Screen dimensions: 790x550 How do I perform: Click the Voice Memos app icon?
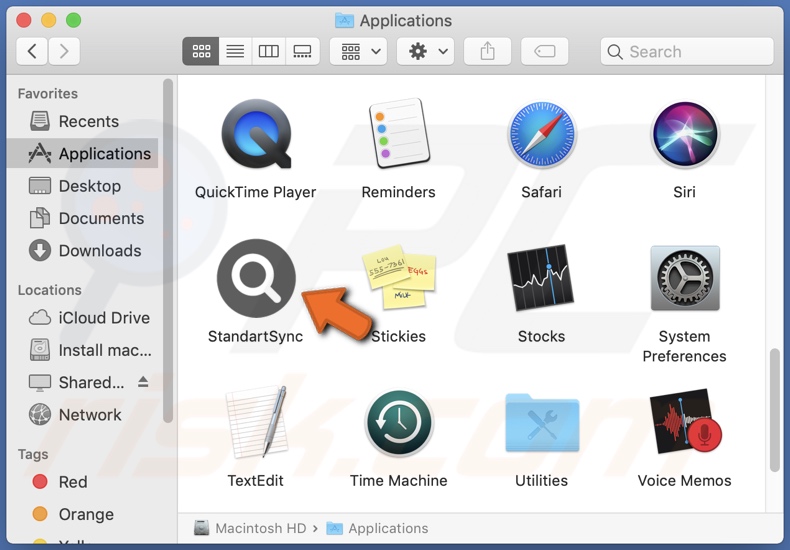(685, 422)
